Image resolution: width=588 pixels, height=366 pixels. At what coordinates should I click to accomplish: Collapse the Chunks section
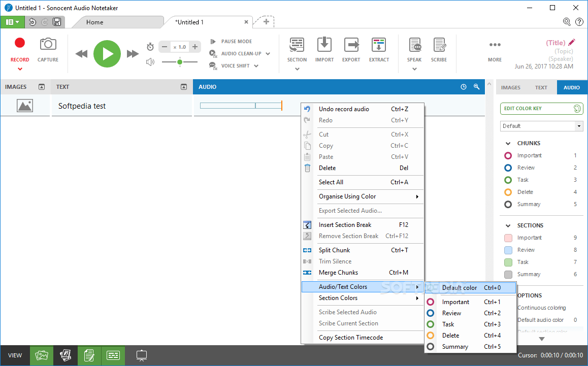pyautogui.click(x=508, y=143)
